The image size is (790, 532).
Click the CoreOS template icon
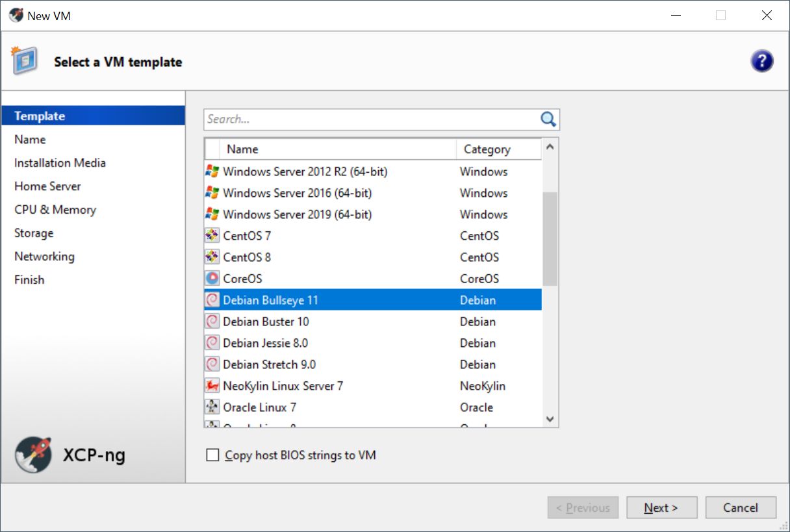click(212, 279)
